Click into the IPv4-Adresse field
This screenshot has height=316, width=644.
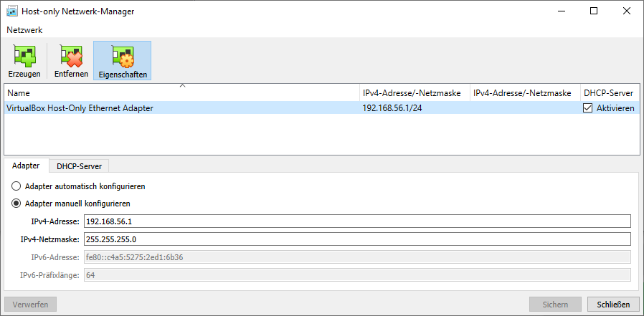(357, 221)
